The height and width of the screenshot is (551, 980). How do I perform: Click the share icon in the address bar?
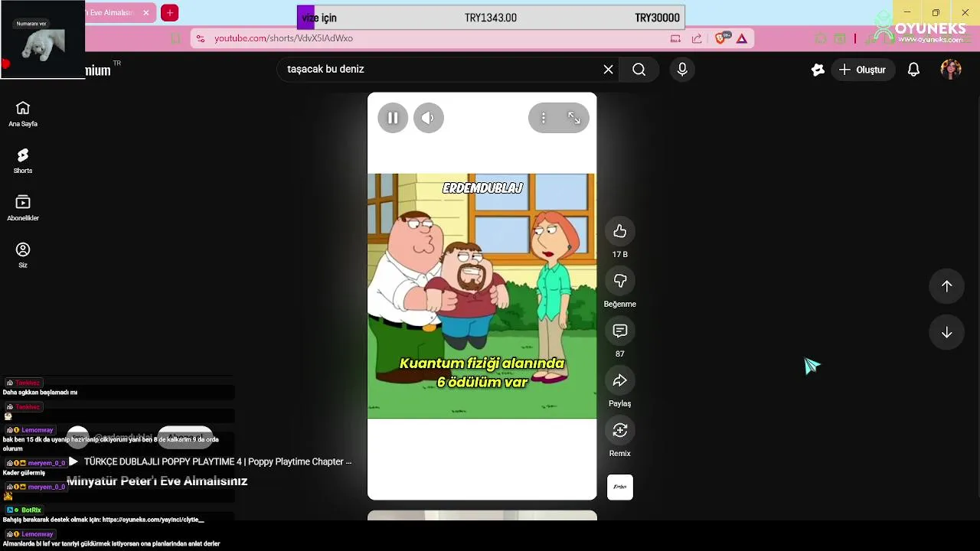(697, 38)
